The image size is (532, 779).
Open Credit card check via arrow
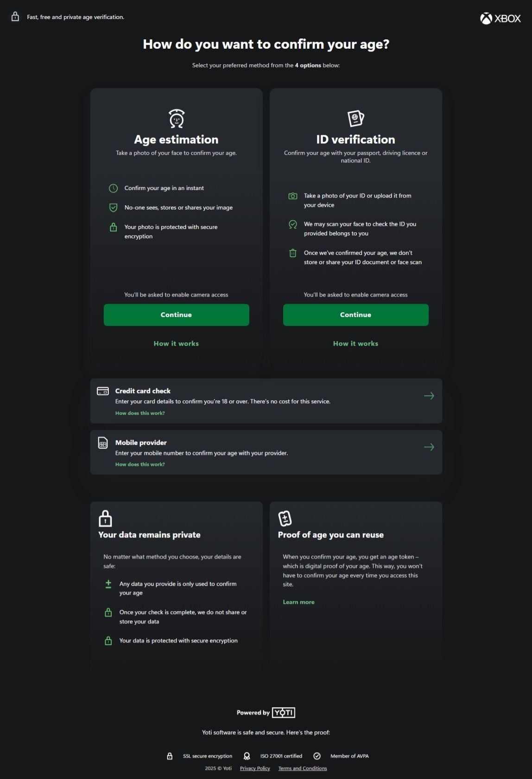429,396
